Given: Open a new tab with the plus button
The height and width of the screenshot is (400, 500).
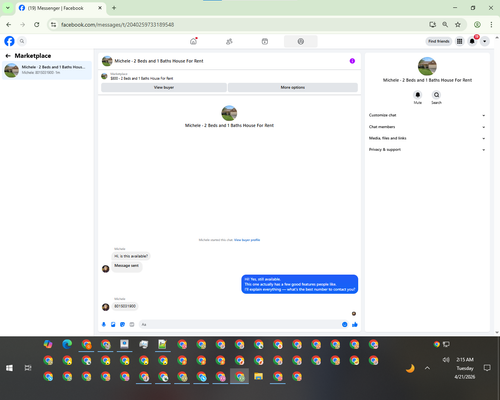Looking at the screenshot, I should [114, 8].
